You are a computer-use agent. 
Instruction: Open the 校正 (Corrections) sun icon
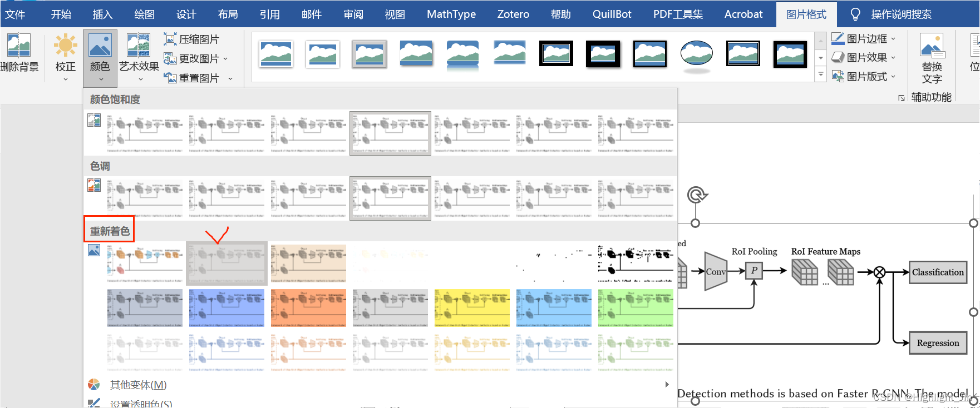coord(65,45)
